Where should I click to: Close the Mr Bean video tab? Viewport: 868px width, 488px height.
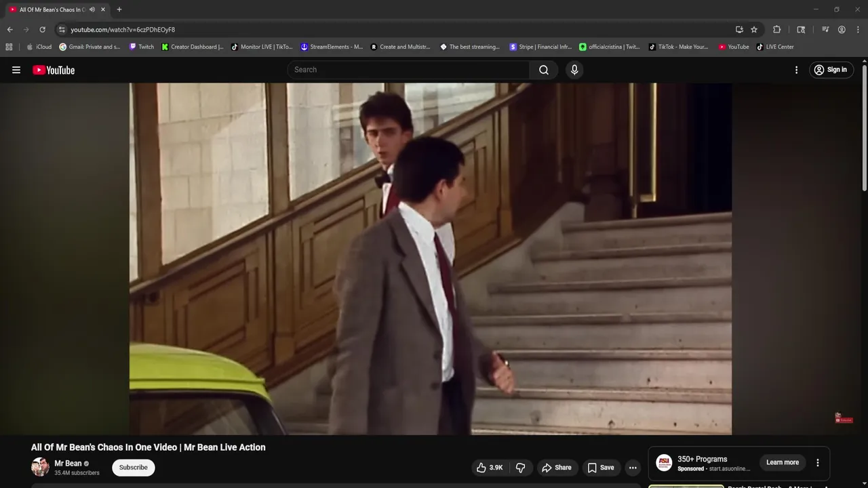coord(103,9)
